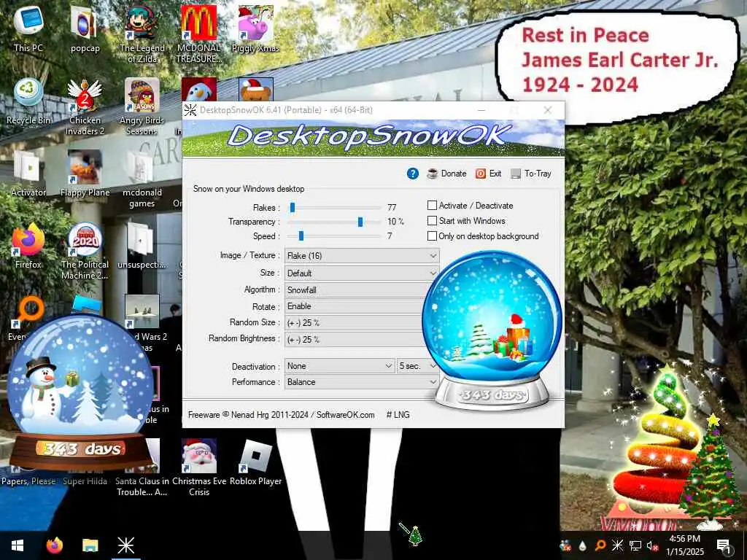Screen dimensions: 747x560
Task: Click the small Christmas tree above taskbar
Action: (414, 536)
